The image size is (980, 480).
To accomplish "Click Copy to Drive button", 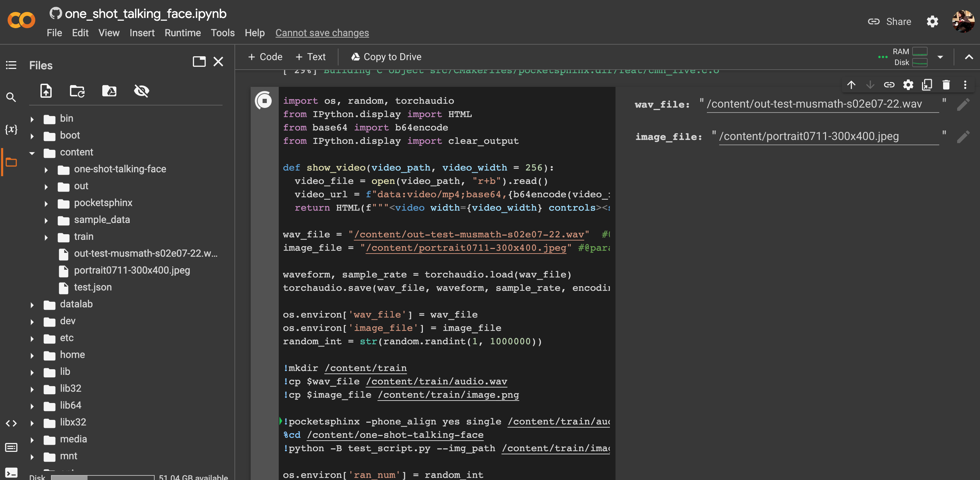I will 386,57.
